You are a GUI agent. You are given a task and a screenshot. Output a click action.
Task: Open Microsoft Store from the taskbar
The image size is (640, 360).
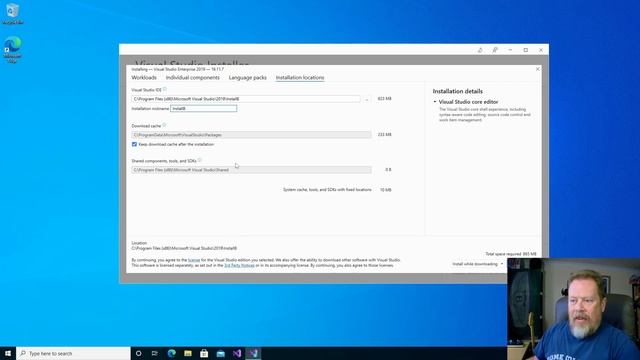coord(204,353)
